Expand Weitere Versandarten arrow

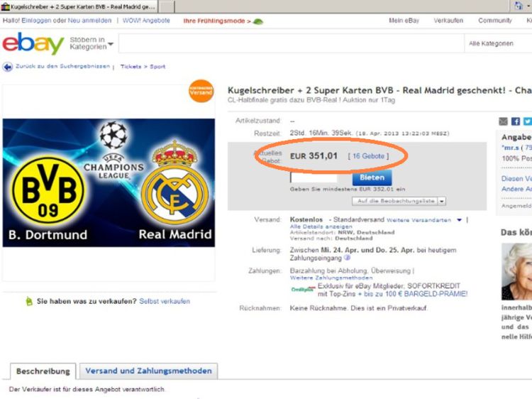459,220
